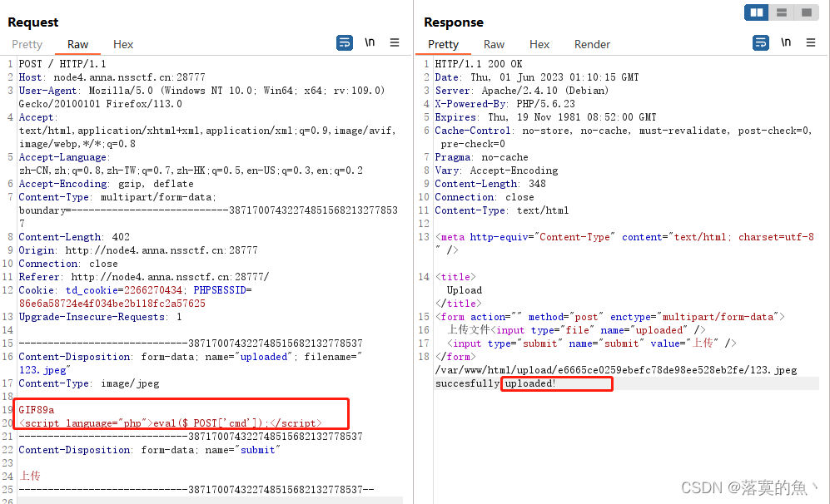This screenshot has height=504, width=830.
Task: Click the Accept-Encoding gzip, deflate line
Action: point(106,184)
